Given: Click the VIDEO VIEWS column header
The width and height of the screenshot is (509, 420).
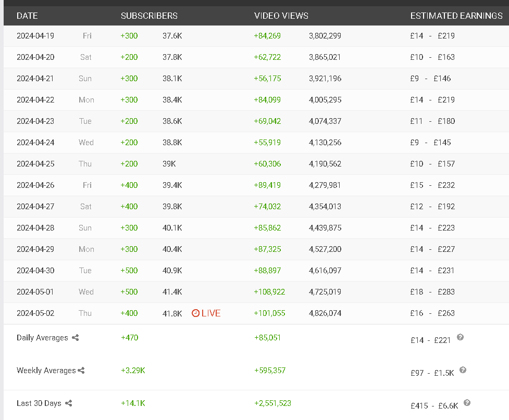Looking at the screenshot, I should tap(281, 16).
